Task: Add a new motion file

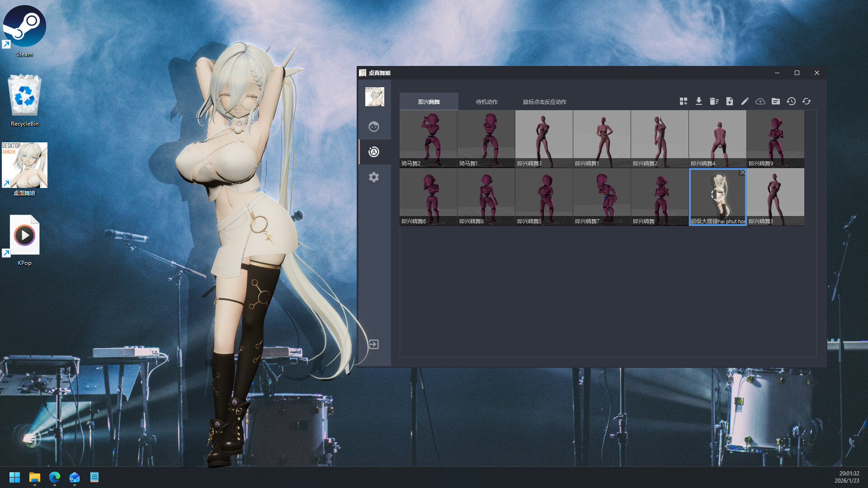Action: pyautogui.click(x=730, y=101)
